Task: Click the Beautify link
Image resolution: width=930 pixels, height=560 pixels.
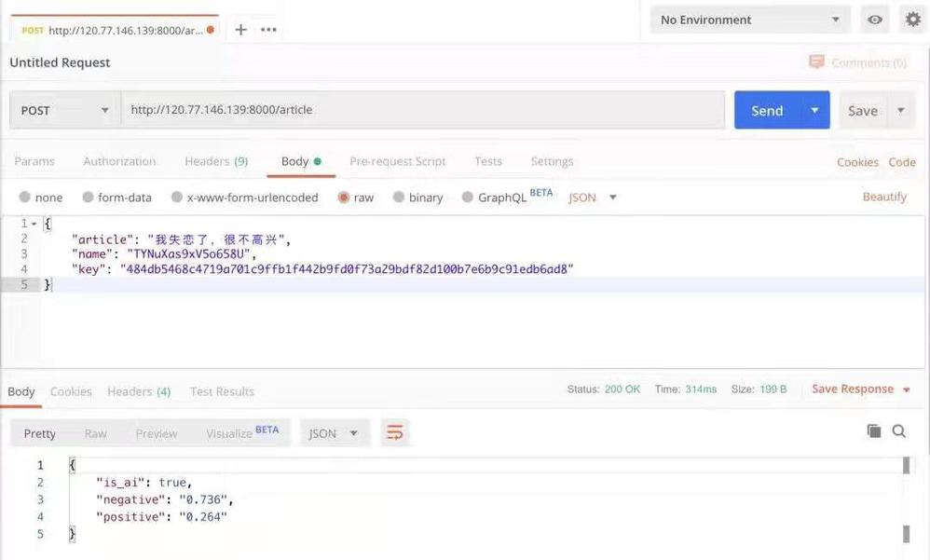Action: tap(884, 197)
